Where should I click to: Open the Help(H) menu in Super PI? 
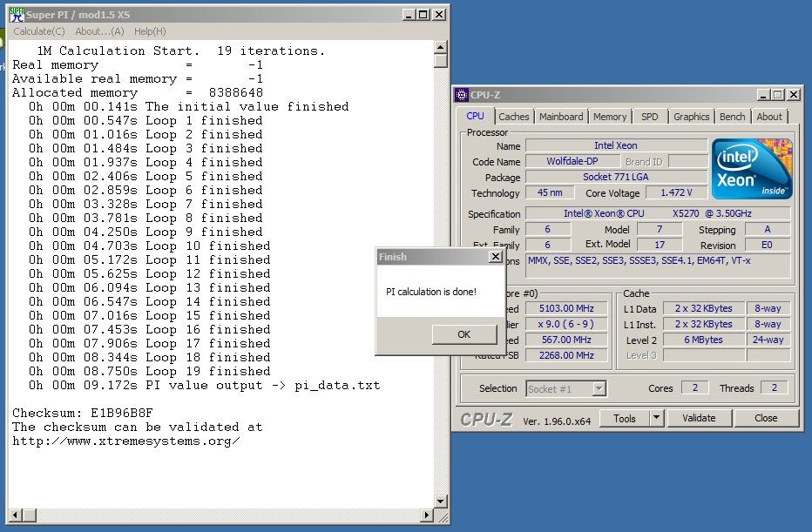point(150,31)
